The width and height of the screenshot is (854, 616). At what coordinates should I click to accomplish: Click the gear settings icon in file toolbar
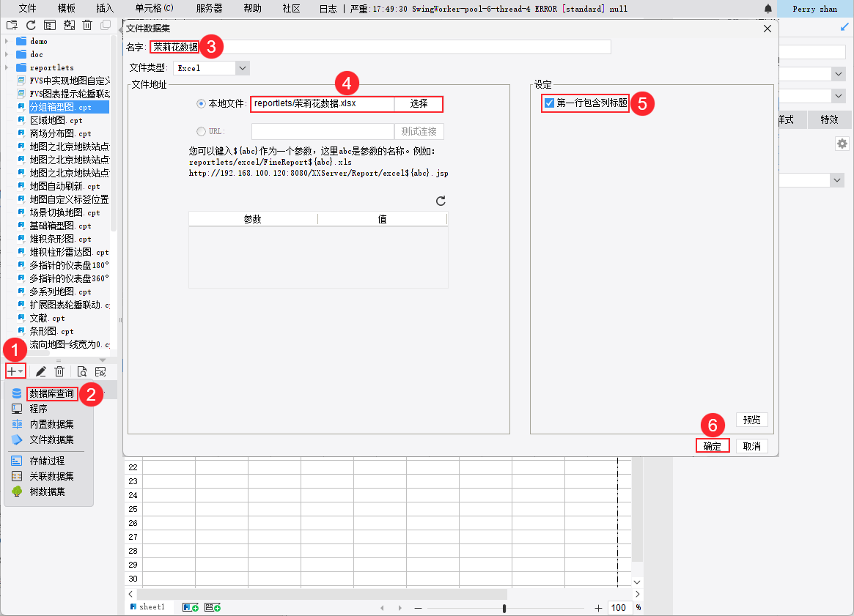point(69,25)
